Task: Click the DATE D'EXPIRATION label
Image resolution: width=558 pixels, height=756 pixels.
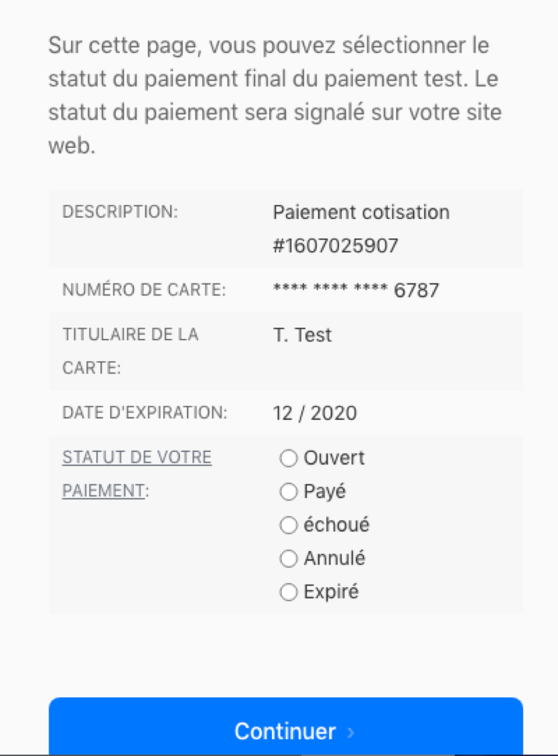Action: (x=145, y=413)
